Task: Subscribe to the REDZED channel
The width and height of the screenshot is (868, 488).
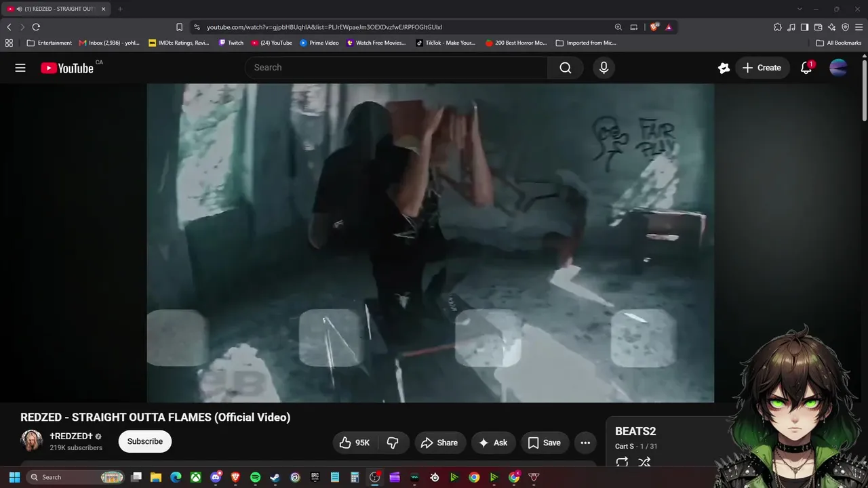Action: [x=145, y=441]
